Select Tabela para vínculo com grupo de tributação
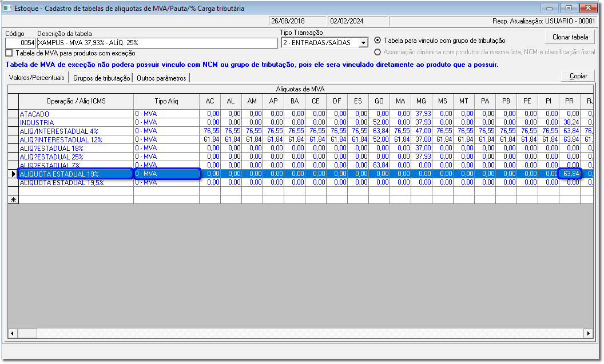Image resolution: width=604 pixels, height=364 pixels. (378, 41)
